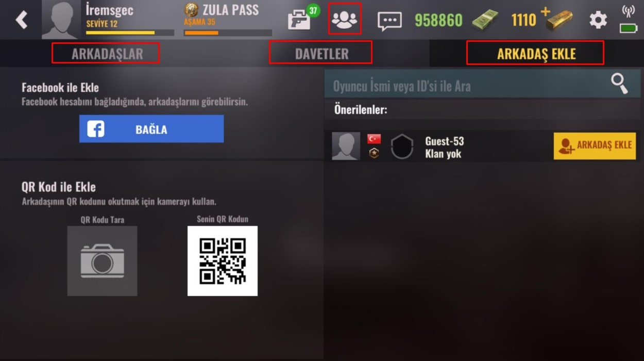Screen dimensions: 644x361
Task: Go back with the left arrow
Action: tap(21, 20)
